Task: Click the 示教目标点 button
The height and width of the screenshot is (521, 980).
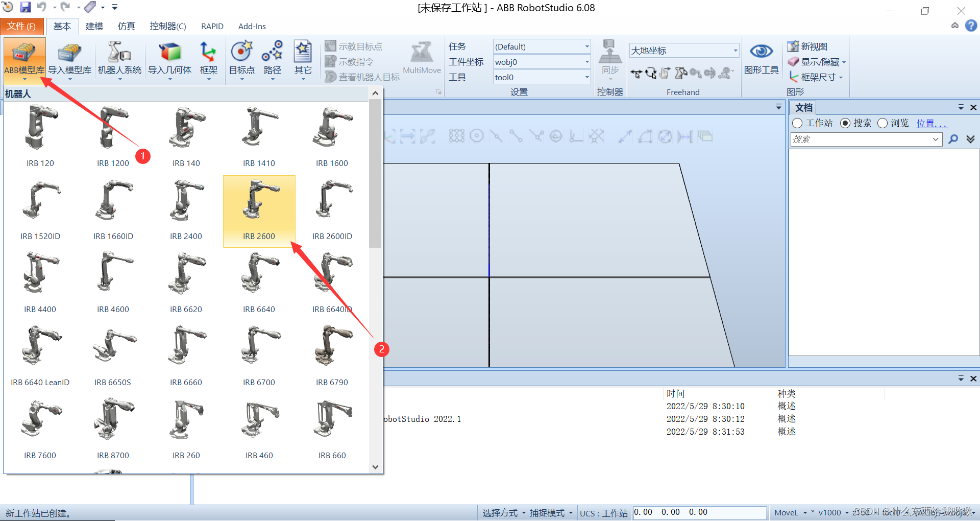Action: (x=354, y=46)
